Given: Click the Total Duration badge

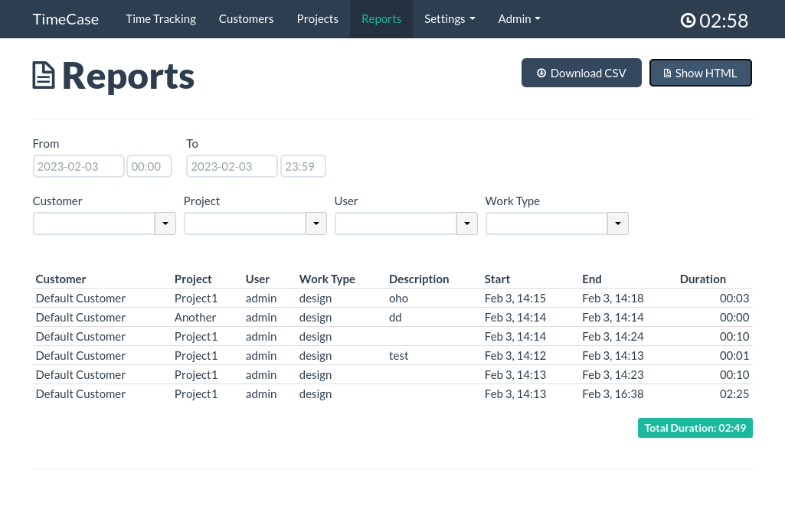Looking at the screenshot, I should [695, 428].
